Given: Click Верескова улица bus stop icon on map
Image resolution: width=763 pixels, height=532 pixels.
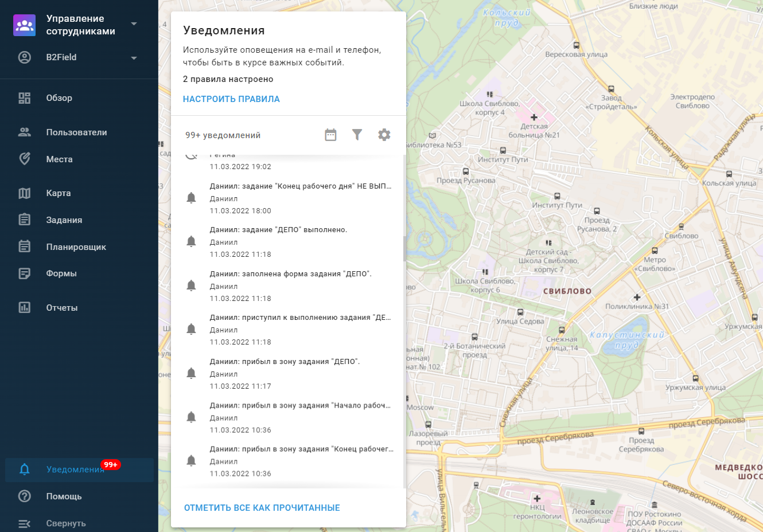Looking at the screenshot, I should 577,45.
